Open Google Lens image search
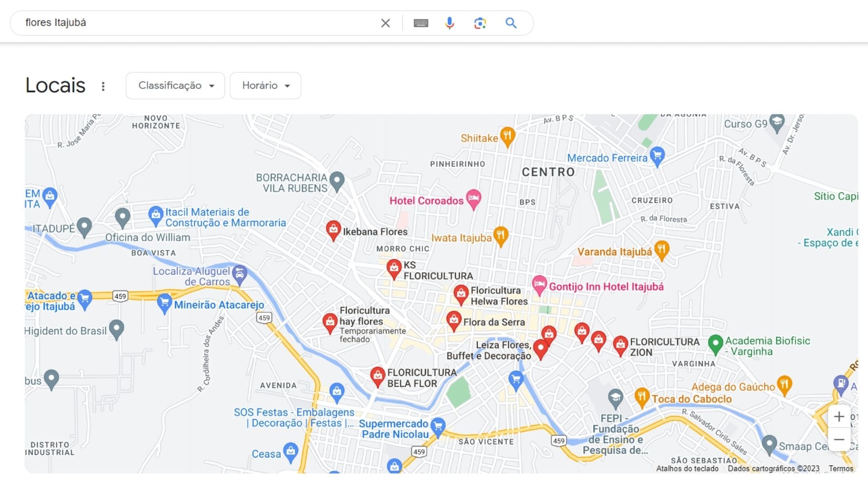868x488 pixels. pos(480,22)
